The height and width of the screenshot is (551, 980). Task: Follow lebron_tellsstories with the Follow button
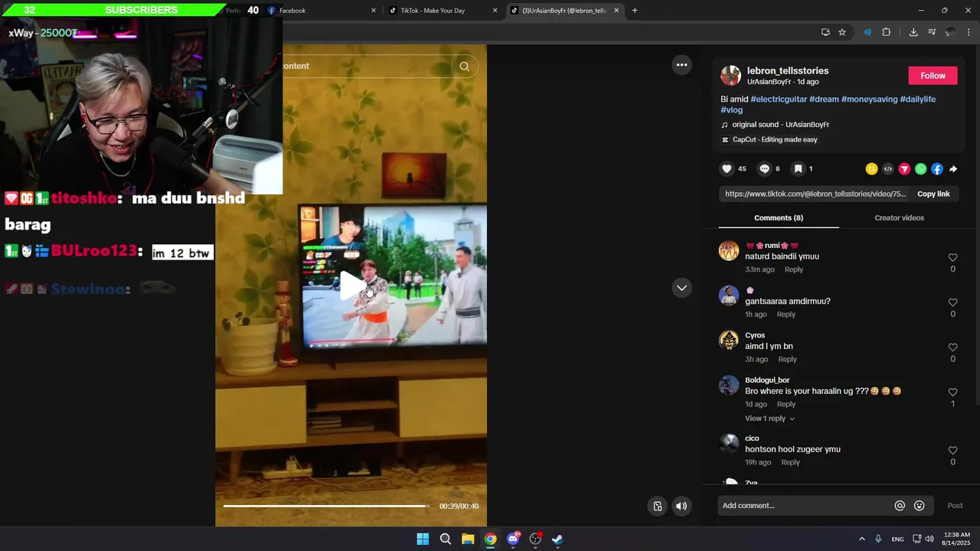click(x=933, y=76)
